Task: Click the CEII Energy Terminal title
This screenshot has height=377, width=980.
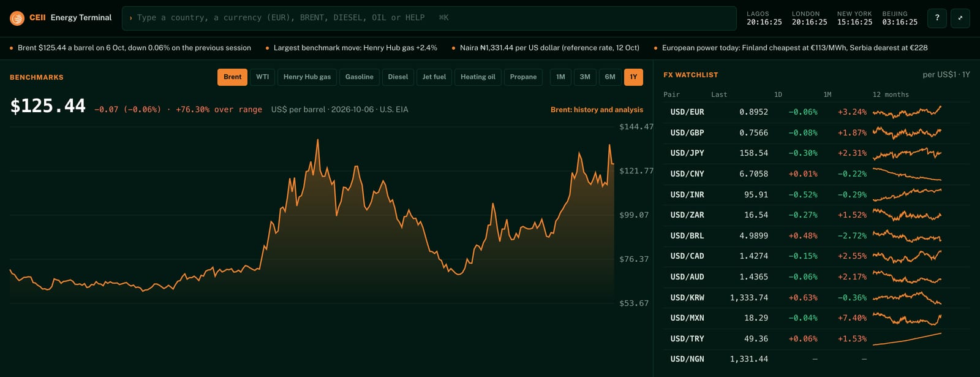Action: 70,18
